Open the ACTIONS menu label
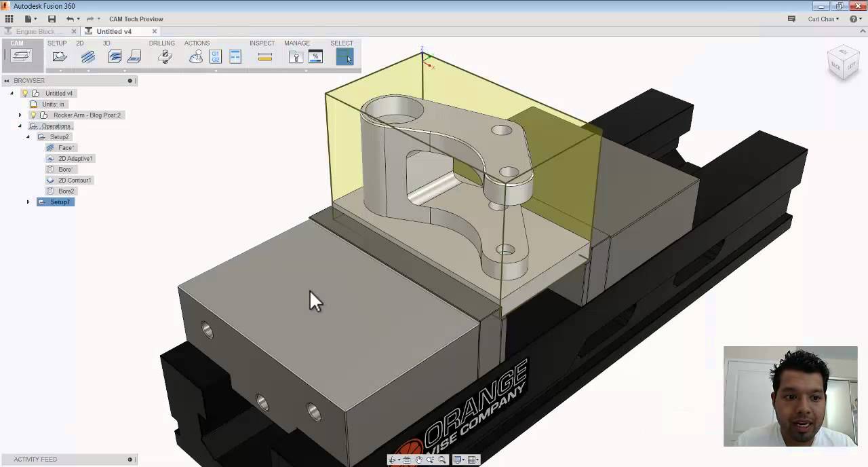The image size is (868, 467). [197, 43]
